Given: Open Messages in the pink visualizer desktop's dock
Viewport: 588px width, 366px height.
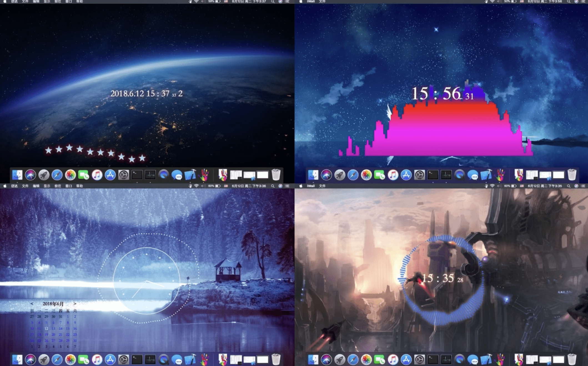Looking at the screenshot, I should tap(473, 175).
